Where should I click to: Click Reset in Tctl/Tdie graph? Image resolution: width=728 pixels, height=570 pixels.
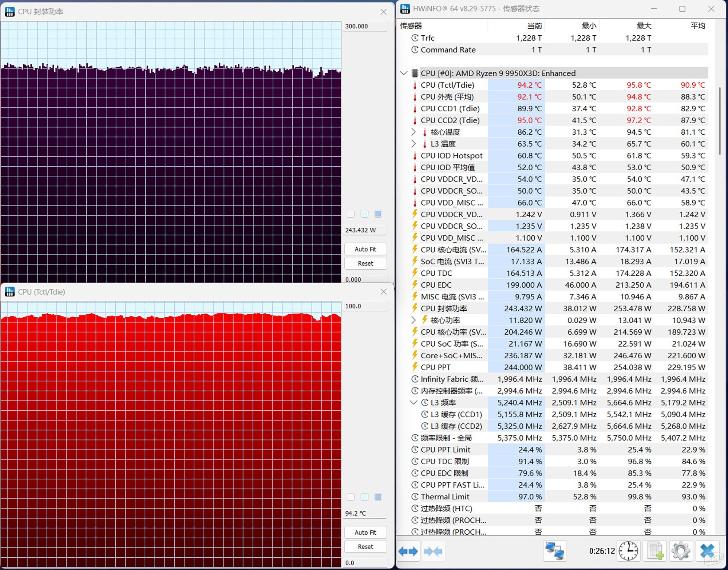click(365, 546)
